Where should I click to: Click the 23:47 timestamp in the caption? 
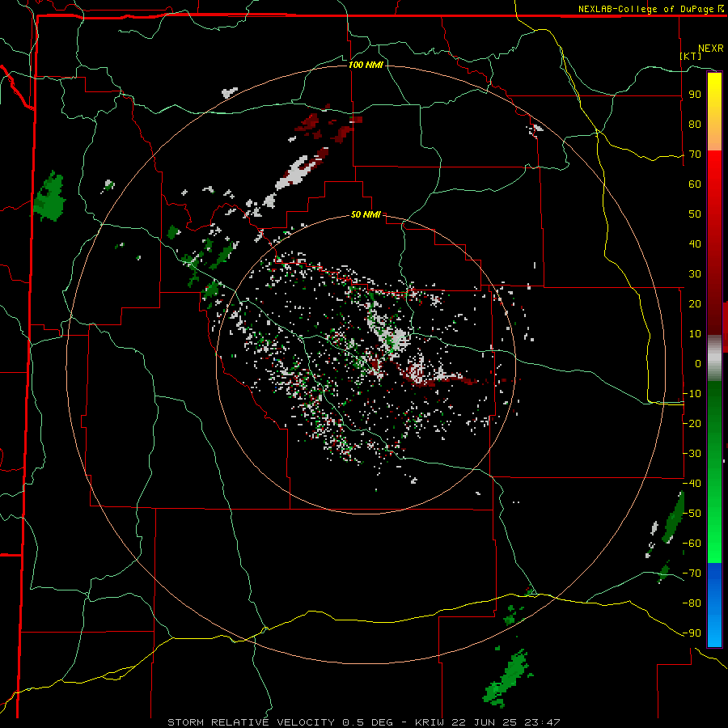(x=543, y=722)
